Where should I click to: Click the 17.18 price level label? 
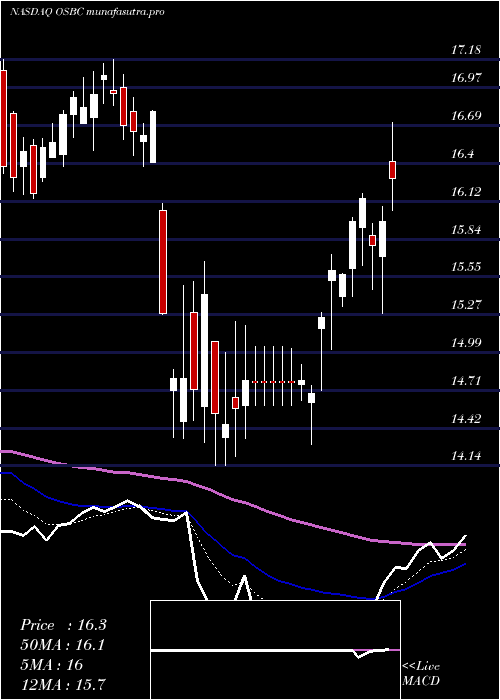(x=466, y=50)
